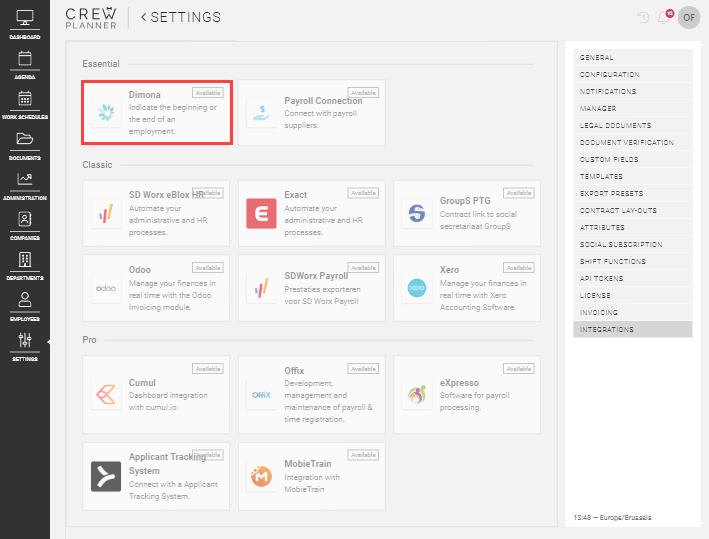The image size is (709, 539).
Task: Open the Dashboard from the sidebar
Action: pos(25,24)
